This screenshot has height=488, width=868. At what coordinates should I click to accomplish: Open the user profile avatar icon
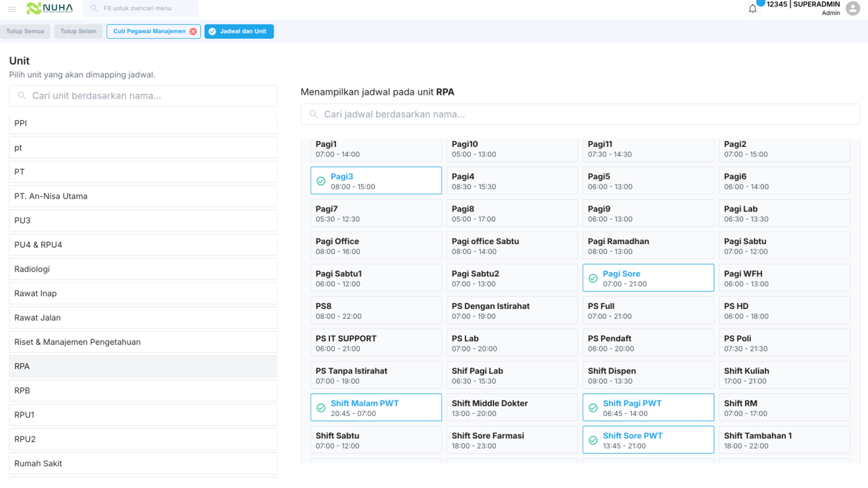(853, 9)
